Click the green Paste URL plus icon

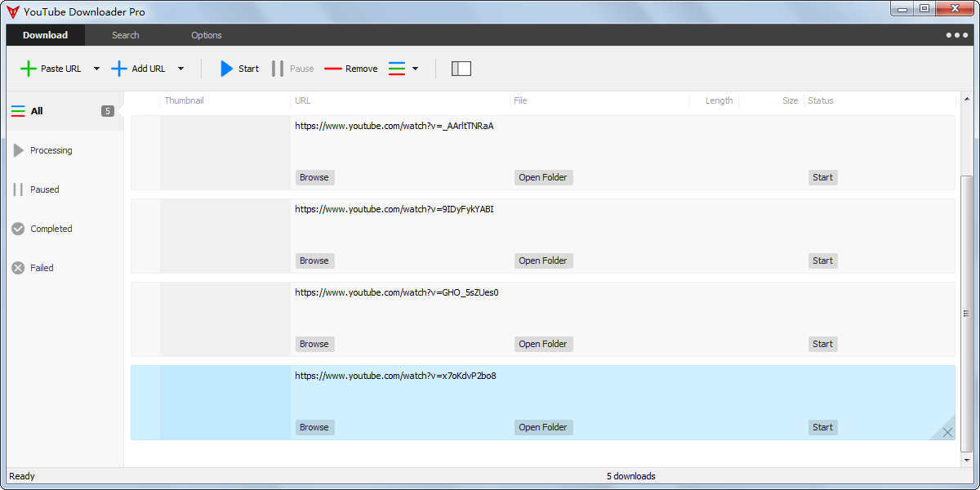[29, 69]
